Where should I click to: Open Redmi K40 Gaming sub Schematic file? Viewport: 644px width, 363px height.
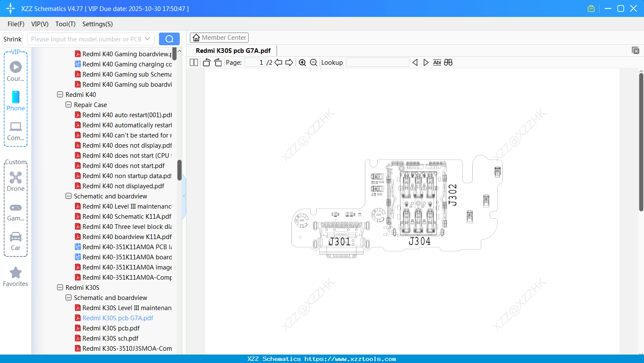click(x=123, y=74)
